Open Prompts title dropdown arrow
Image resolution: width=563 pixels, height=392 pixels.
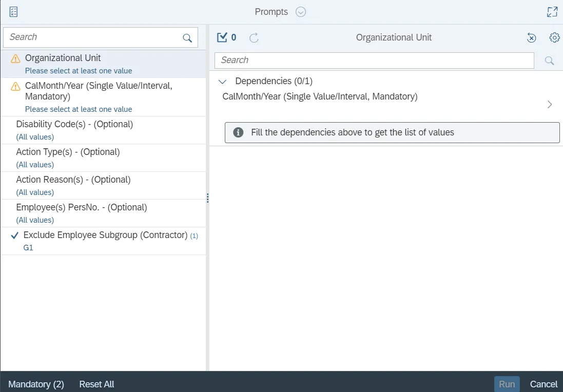point(301,12)
